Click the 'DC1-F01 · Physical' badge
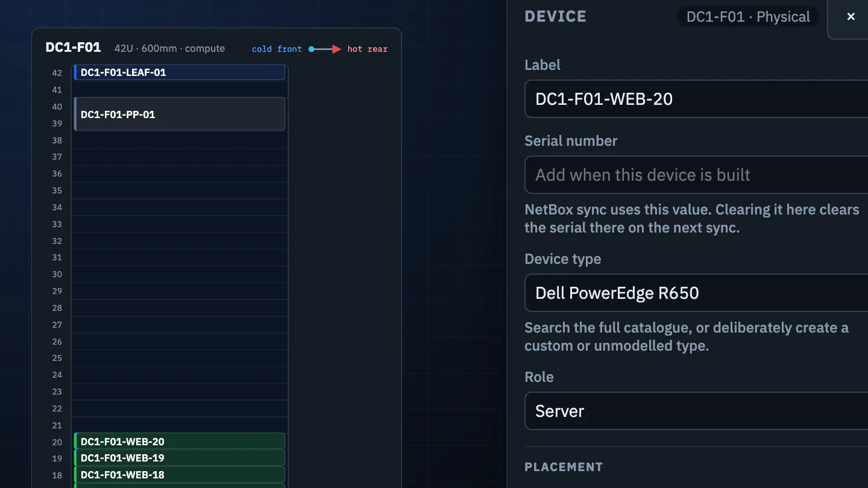The width and height of the screenshot is (868, 488). 748,17
